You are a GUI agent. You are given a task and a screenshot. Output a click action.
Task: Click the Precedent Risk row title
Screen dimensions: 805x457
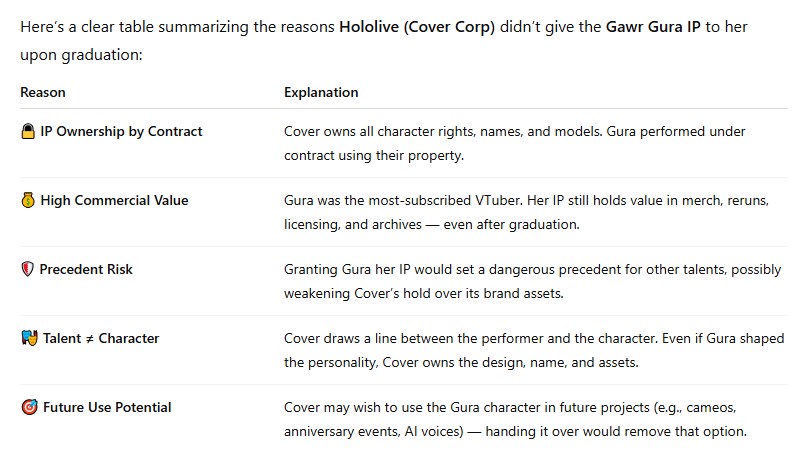click(x=86, y=269)
